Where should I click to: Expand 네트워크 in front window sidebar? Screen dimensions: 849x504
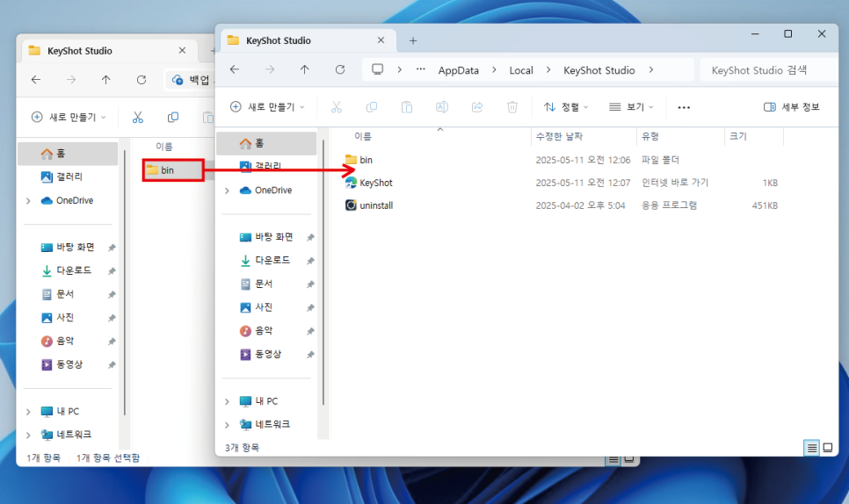pyautogui.click(x=228, y=425)
